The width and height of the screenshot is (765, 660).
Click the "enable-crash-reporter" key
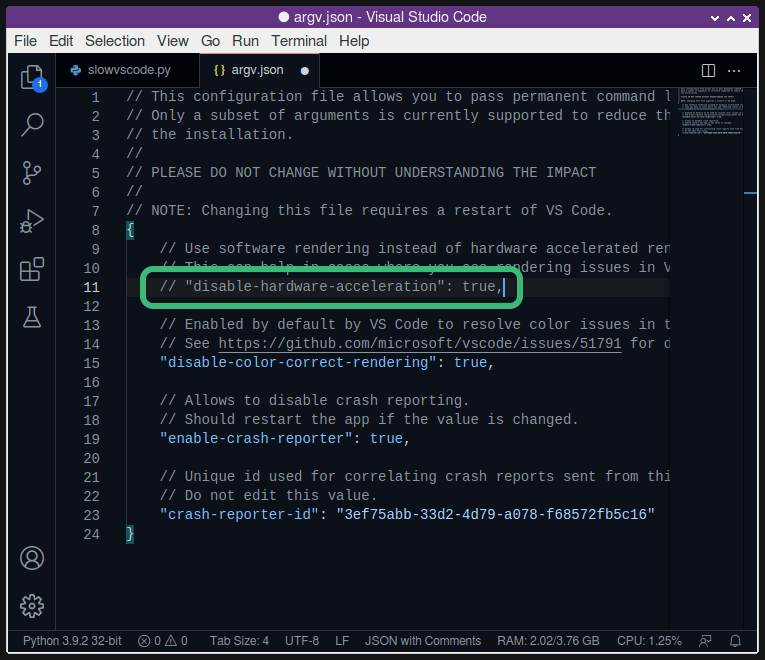coord(256,439)
